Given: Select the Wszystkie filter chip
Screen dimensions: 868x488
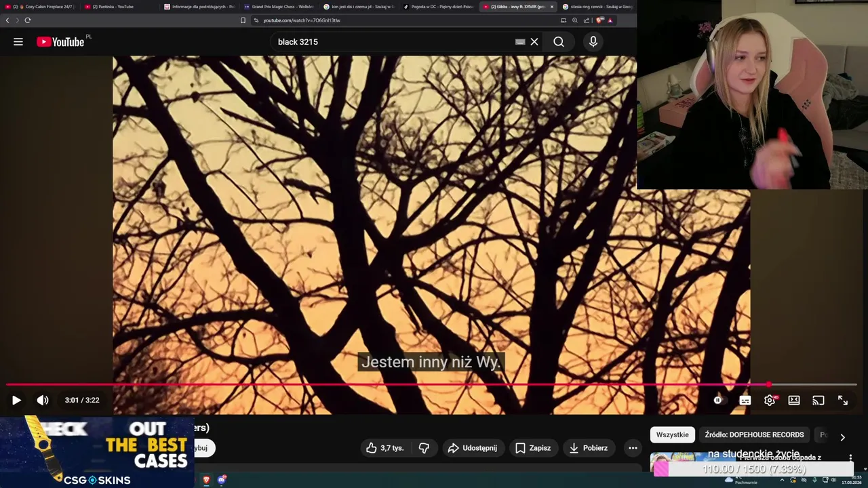Looking at the screenshot, I should (672, 434).
